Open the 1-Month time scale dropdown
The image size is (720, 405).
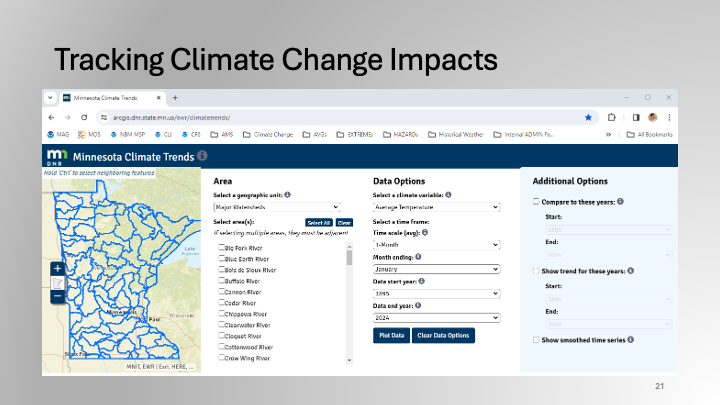click(436, 245)
